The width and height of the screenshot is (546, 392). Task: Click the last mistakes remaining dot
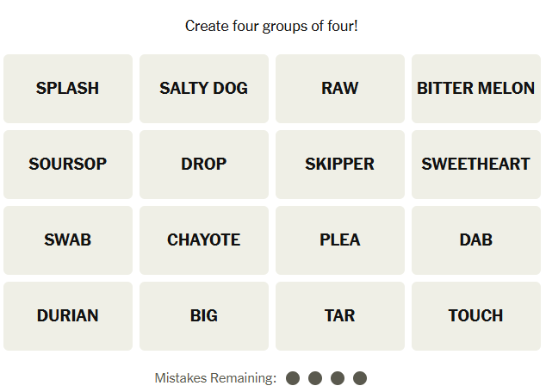pos(360,378)
